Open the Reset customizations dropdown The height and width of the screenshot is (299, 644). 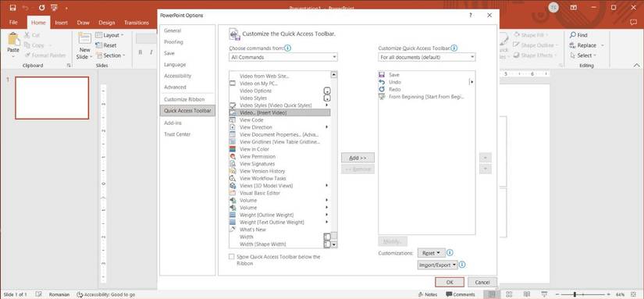431,253
